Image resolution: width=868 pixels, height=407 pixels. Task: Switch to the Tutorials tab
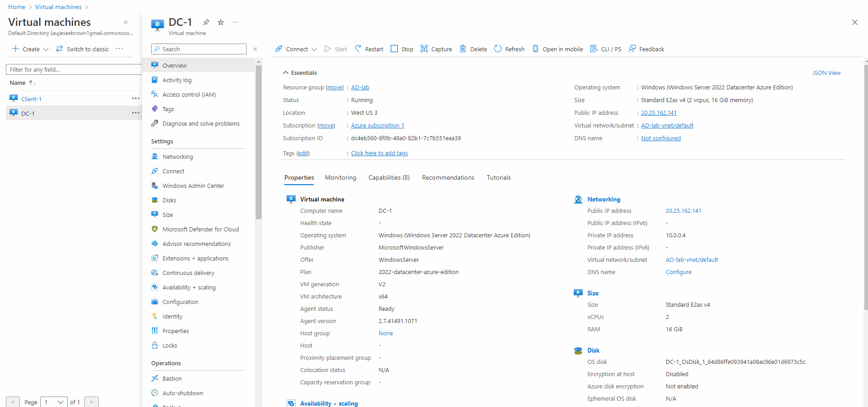(499, 177)
